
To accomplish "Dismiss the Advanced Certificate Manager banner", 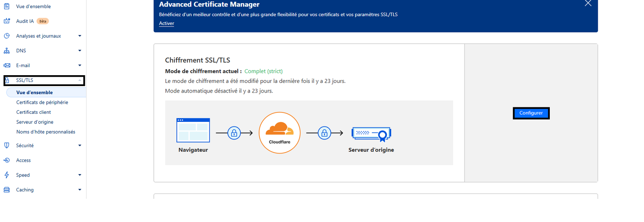I will point(588,4).
